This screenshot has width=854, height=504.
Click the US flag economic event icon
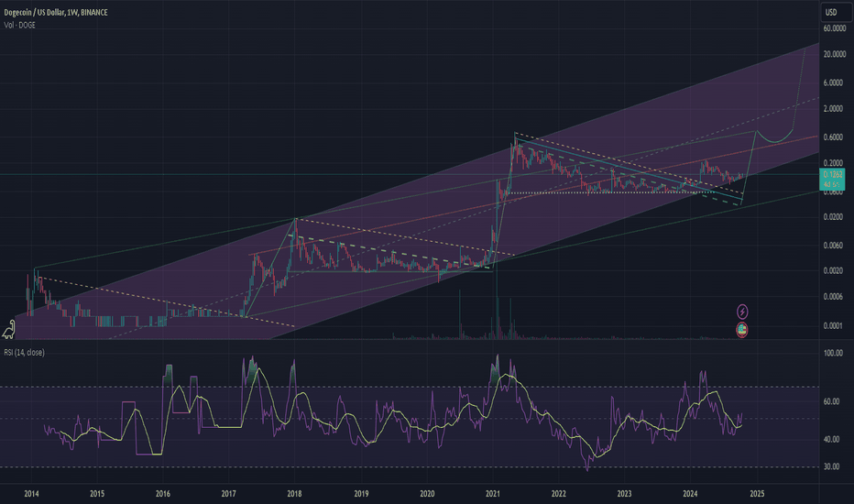pos(742,329)
